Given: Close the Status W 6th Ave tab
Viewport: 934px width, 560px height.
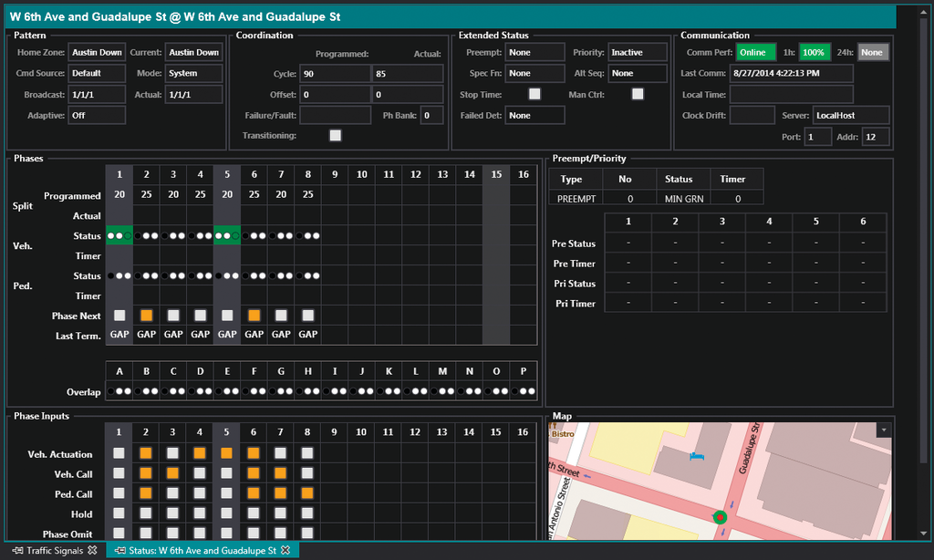Looking at the screenshot, I should point(285,551).
